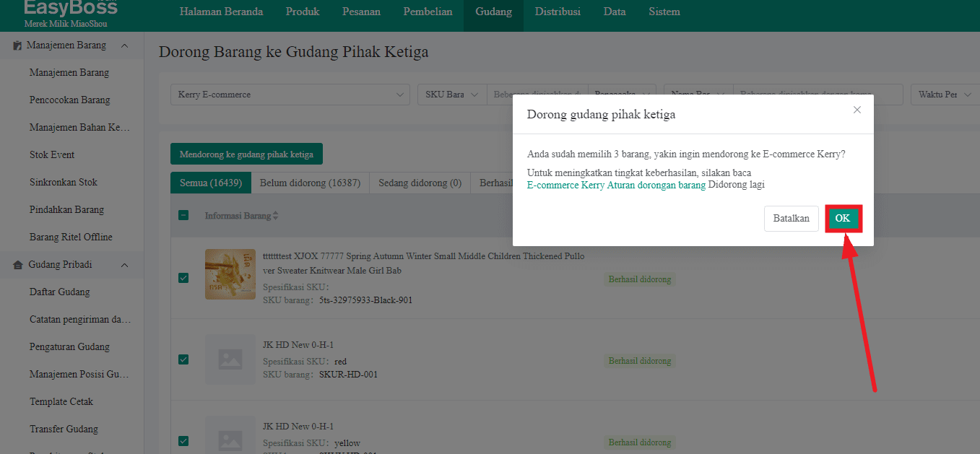
Task: Open E-commerce Kerry Aturan dorongan barang link
Action: coord(616,185)
